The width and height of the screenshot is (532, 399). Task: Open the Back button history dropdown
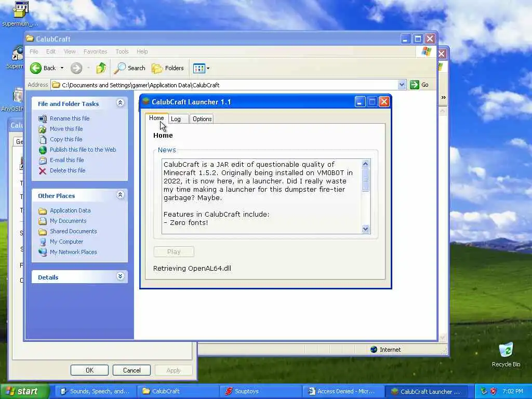pyautogui.click(x=62, y=68)
